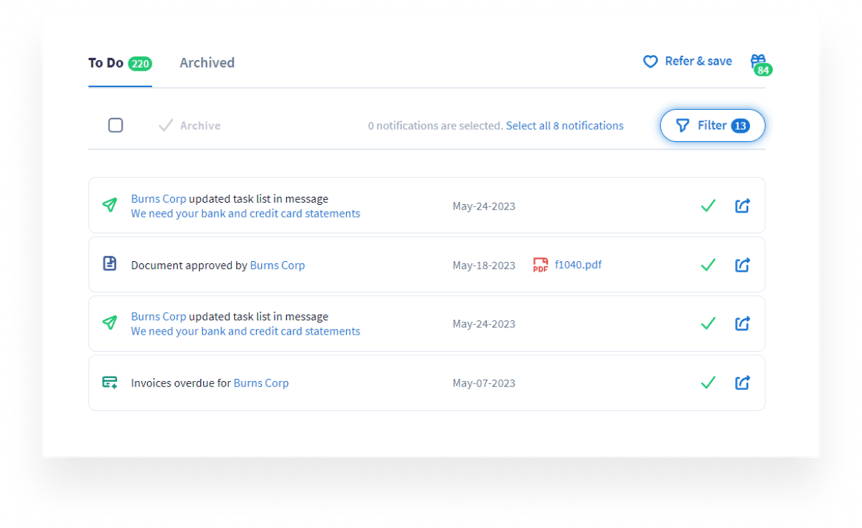Click Select all 8 notifications link
This screenshot has height=528, width=862.
point(565,126)
